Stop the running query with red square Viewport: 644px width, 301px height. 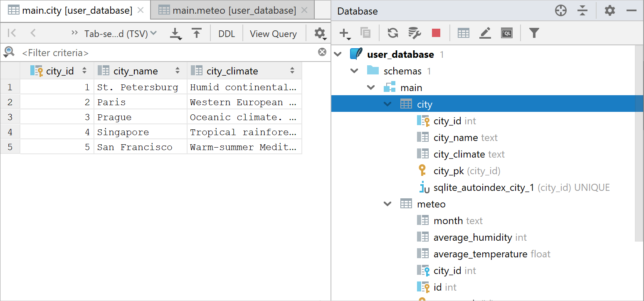click(436, 33)
